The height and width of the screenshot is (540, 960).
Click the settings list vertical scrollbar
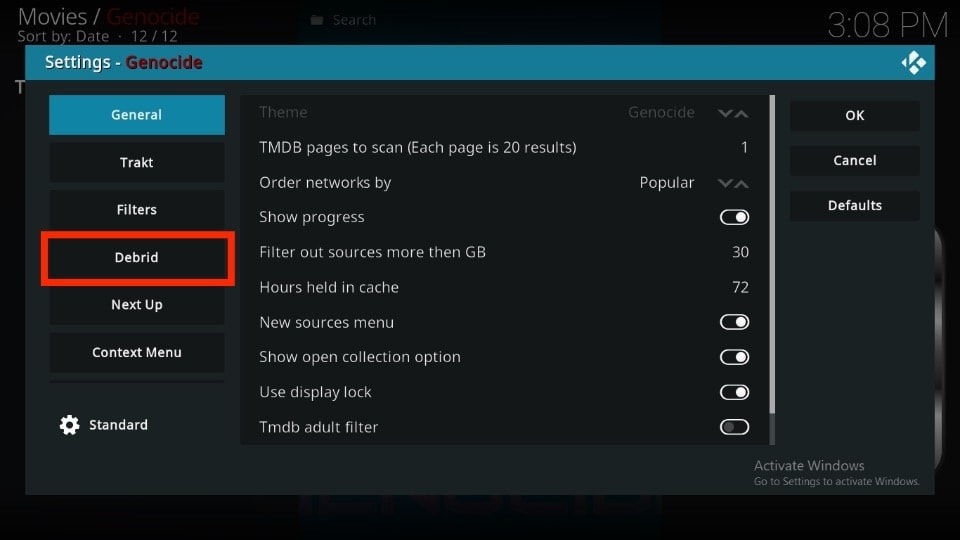(772, 254)
